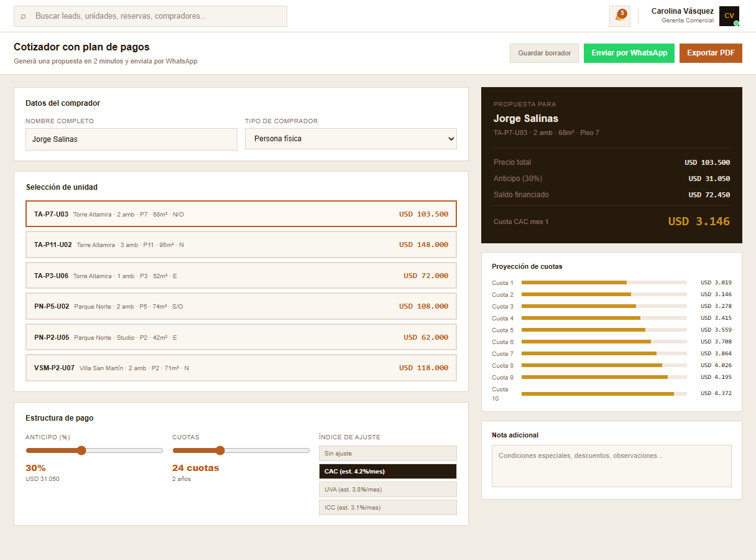Select the 'Sin ajuste' index option
Screen dimensions: 756x560
[387, 454]
